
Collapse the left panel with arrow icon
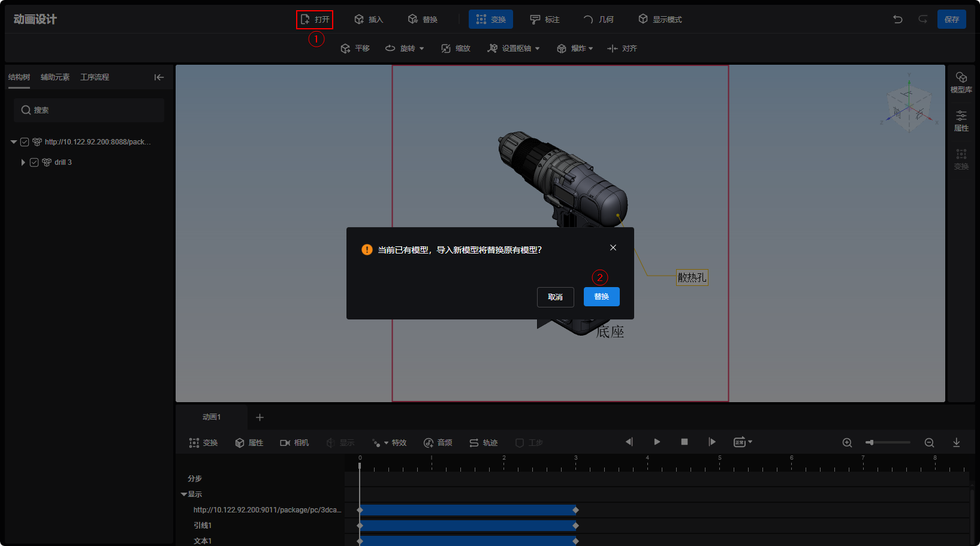(159, 77)
